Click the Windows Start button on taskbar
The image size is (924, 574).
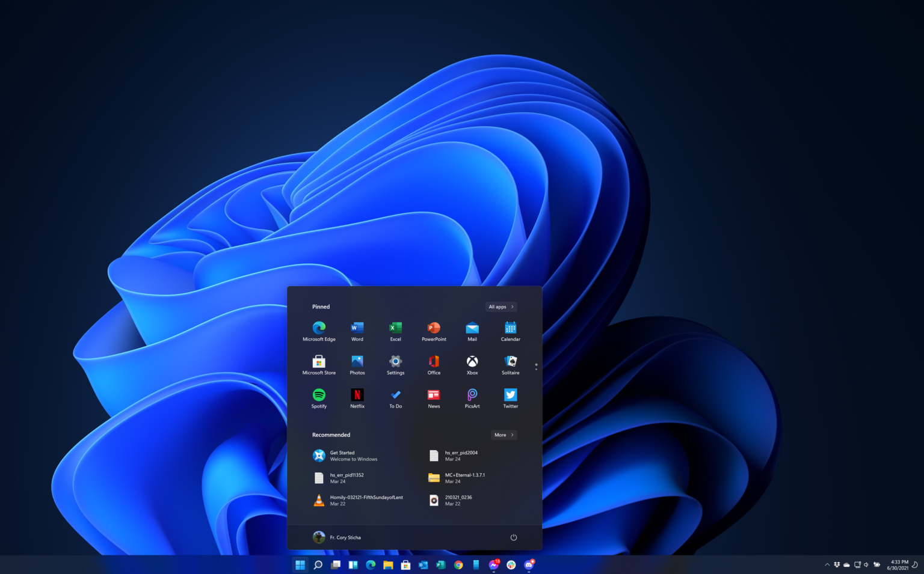[300, 565]
